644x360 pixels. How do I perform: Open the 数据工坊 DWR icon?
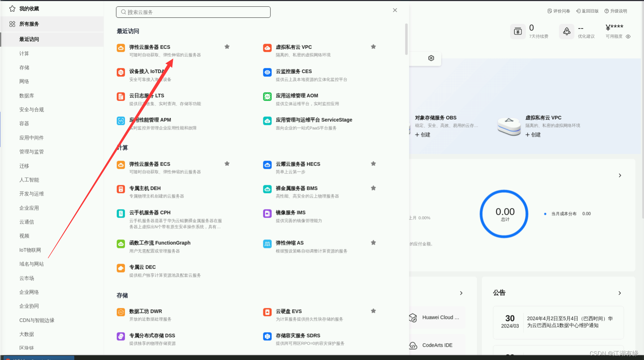click(x=121, y=312)
